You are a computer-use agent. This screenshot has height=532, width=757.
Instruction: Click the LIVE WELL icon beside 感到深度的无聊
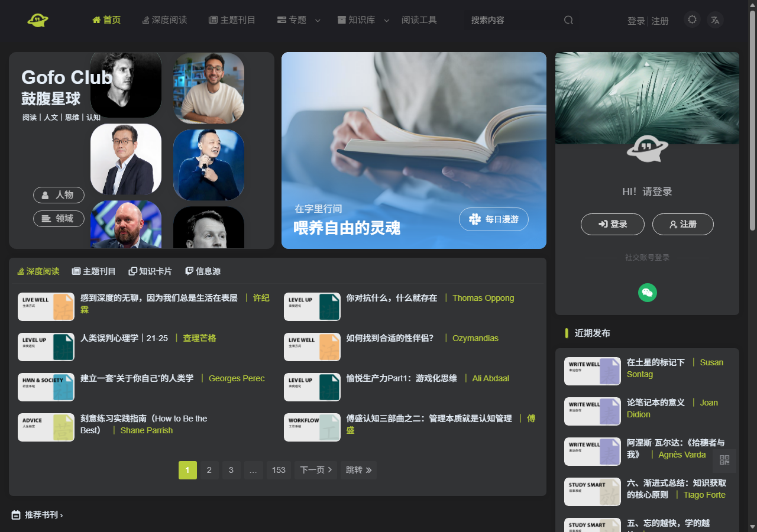(46, 307)
